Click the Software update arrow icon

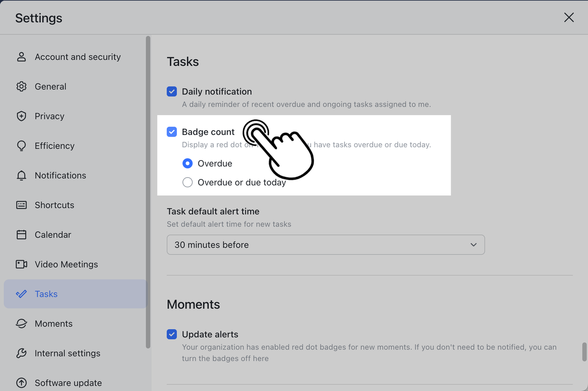pos(21,383)
